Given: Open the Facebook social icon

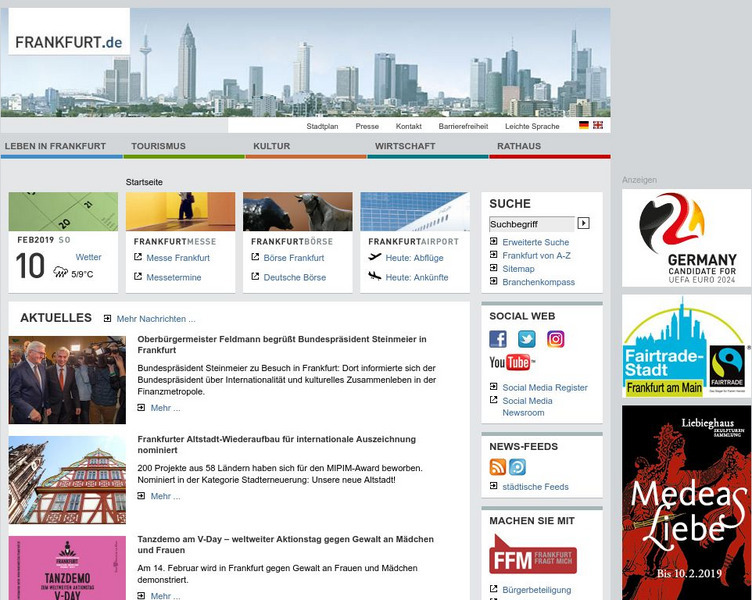Looking at the screenshot, I should (x=498, y=339).
